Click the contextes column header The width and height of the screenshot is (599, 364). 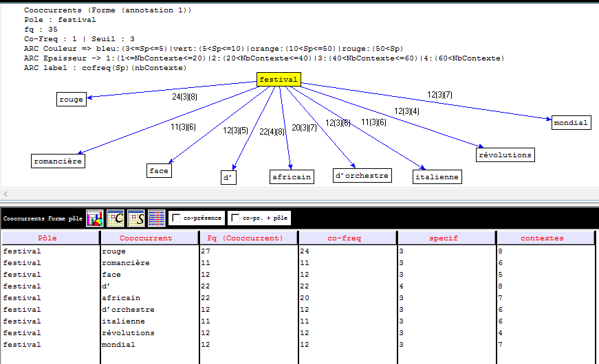click(545, 238)
